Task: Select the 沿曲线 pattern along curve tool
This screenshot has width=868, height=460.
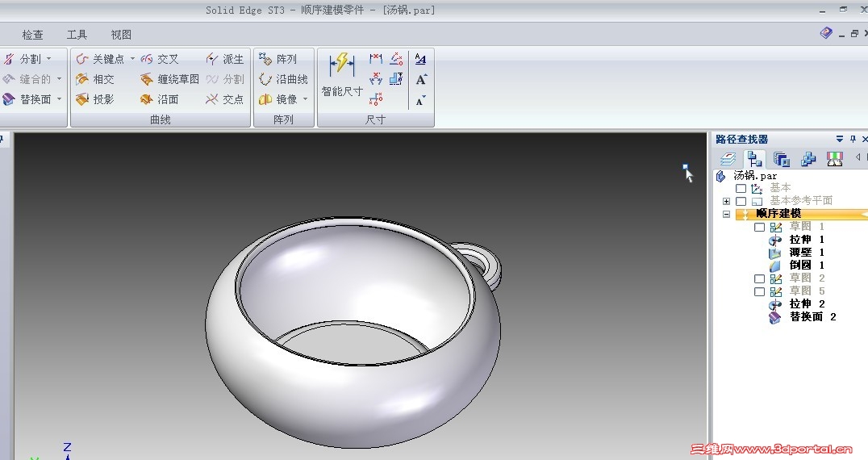Action: click(283, 79)
